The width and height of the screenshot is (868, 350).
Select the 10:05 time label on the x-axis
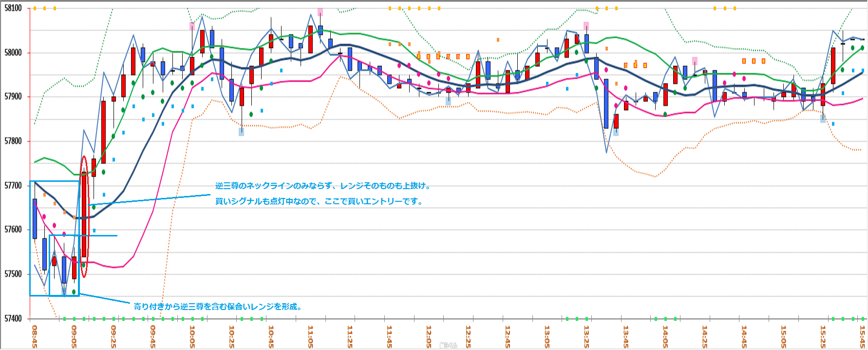pos(192,336)
